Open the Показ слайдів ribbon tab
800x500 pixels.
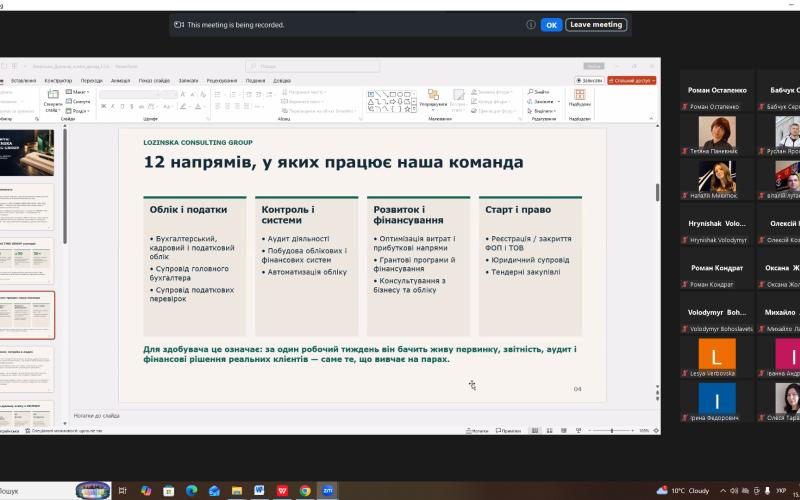point(154,81)
